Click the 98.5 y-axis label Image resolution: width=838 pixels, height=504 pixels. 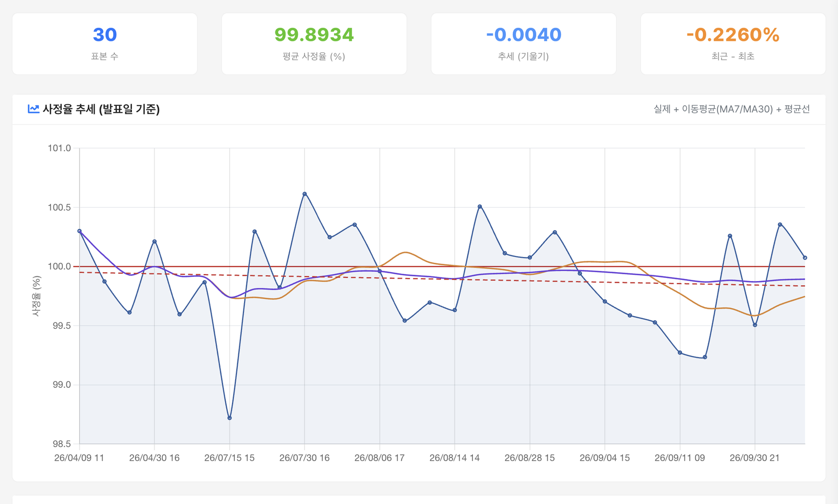click(x=61, y=444)
